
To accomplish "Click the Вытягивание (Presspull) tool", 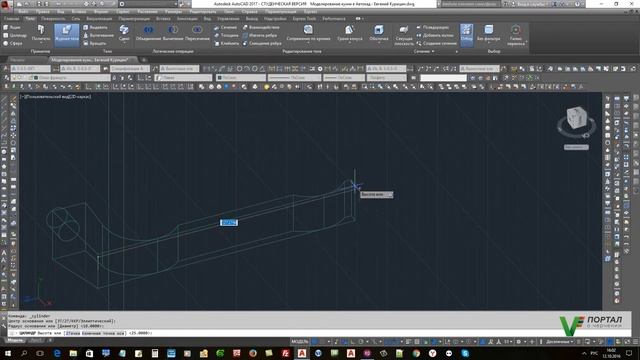I will 98,36.
